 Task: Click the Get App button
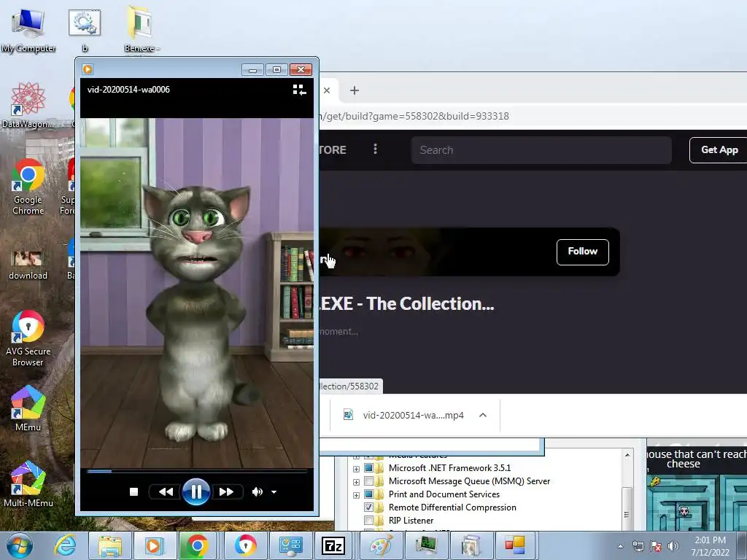pyautogui.click(x=719, y=150)
